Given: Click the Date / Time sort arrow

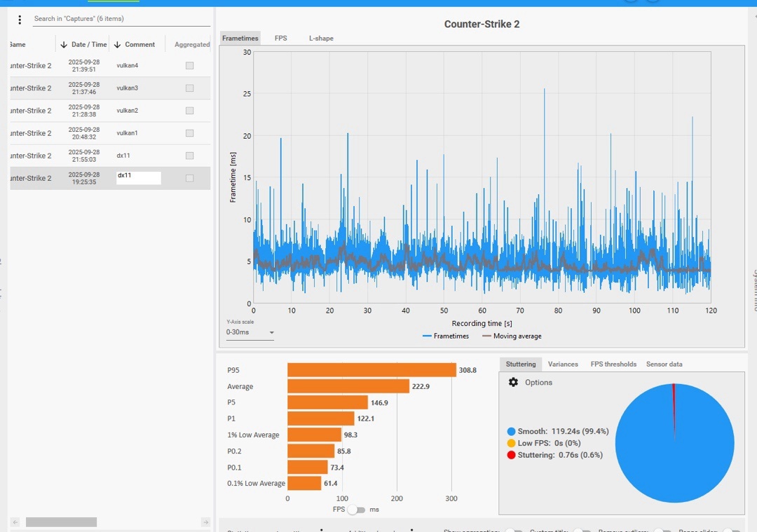Looking at the screenshot, I should tap(64, 45).
